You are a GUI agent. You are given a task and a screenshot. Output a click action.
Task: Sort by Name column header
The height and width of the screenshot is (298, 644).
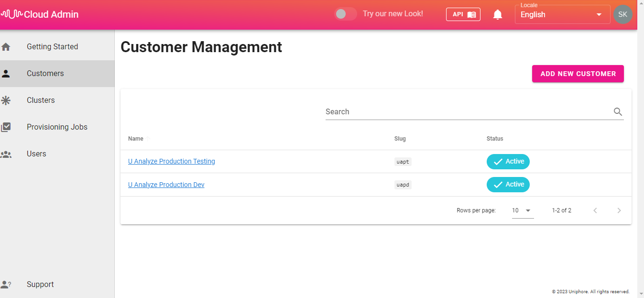click(x=136, y=139)
